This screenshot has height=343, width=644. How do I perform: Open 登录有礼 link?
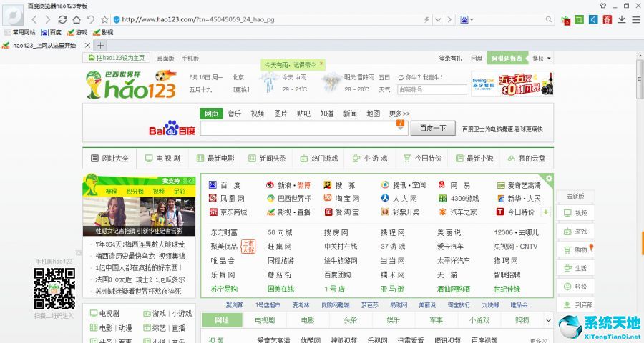pyautogui.click(x=450, y=59)
